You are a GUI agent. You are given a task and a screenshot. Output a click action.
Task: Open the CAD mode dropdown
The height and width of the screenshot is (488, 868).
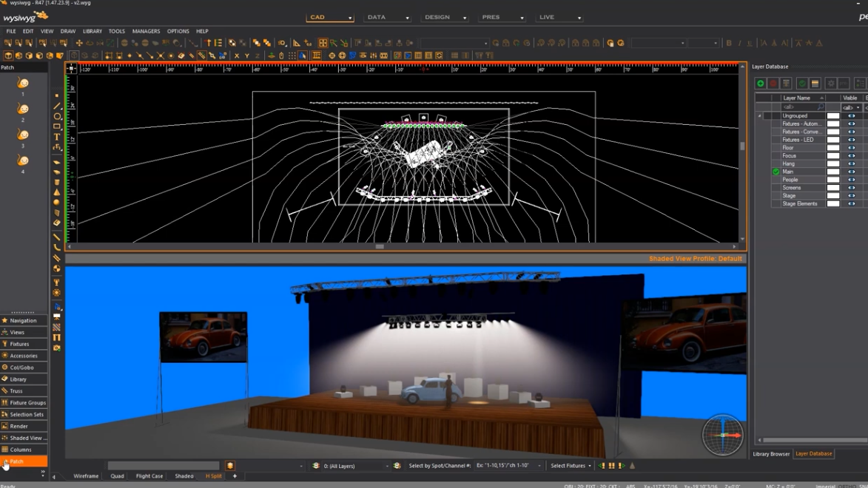coord(330,17)
